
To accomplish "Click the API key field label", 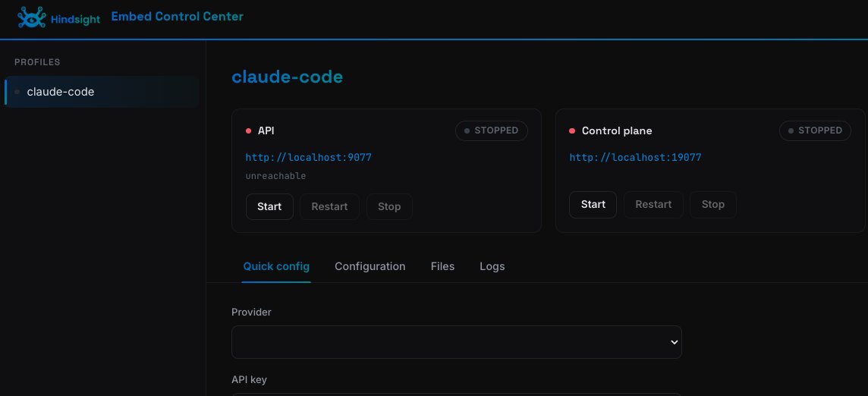I will pos(249,380).
